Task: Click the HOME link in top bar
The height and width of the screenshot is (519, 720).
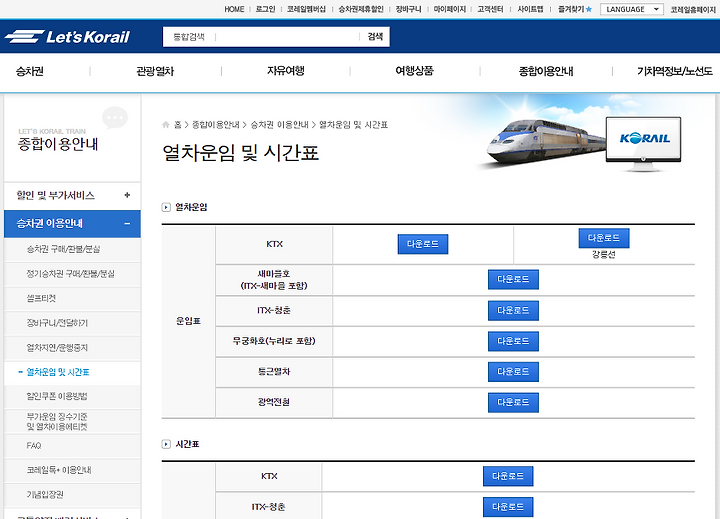Action: [234, 9]
